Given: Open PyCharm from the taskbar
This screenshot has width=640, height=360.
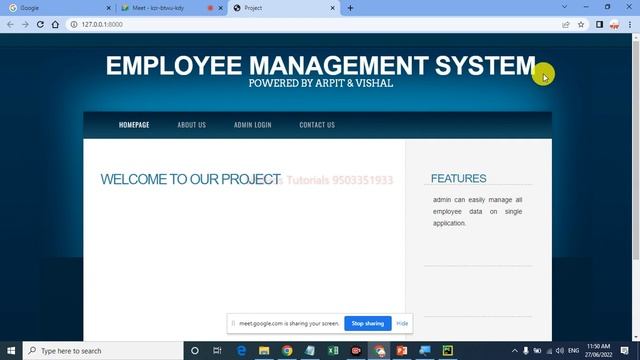Looking at the screenshot, I should pyautogui.click(x=448, y=351).
